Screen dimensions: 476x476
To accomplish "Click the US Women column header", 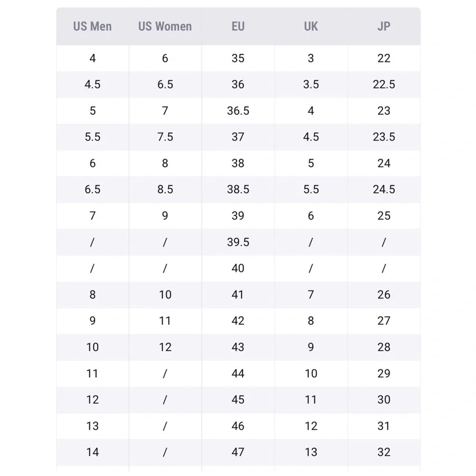I will (x=165, y=26).
